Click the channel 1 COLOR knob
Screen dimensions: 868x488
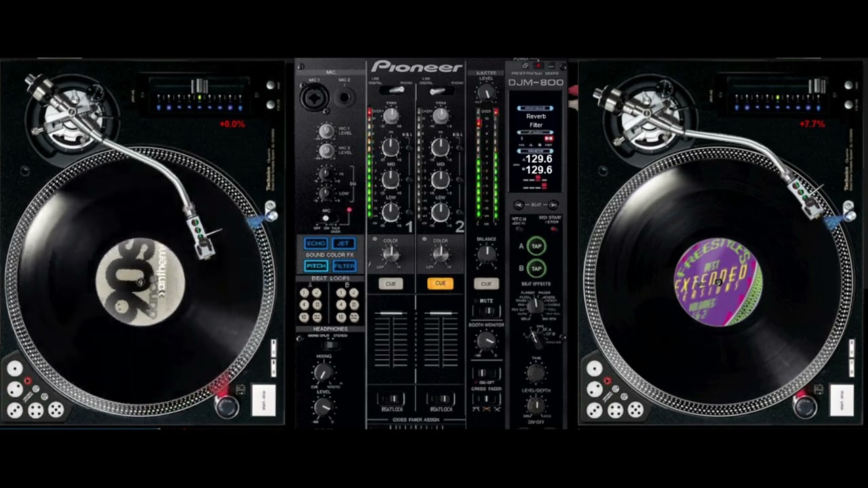[x=391, y=254]
